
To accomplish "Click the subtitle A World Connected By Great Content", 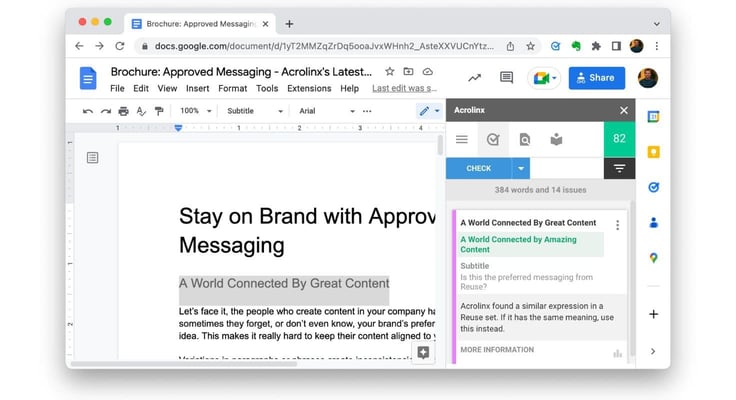I will [x=284, y=284].
